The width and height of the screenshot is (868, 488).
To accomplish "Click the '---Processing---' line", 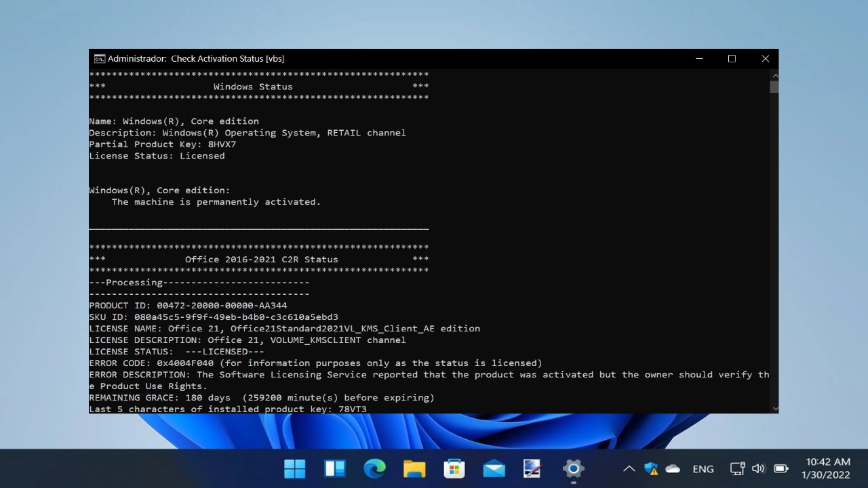I will tap(199, 283).
